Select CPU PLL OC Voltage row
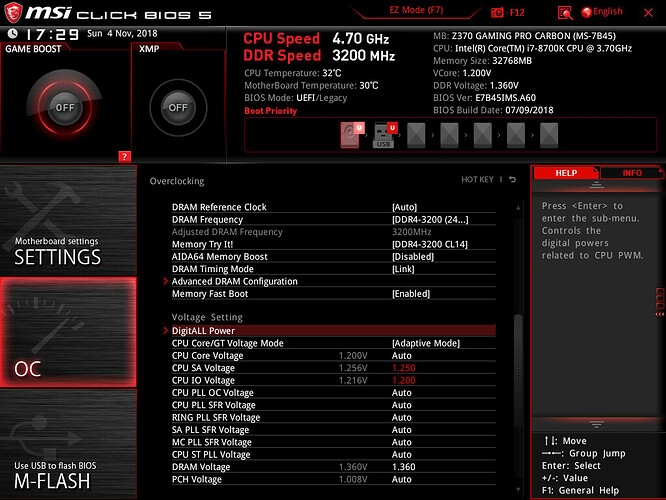This screenshot has height=500, width=666. 333,393
